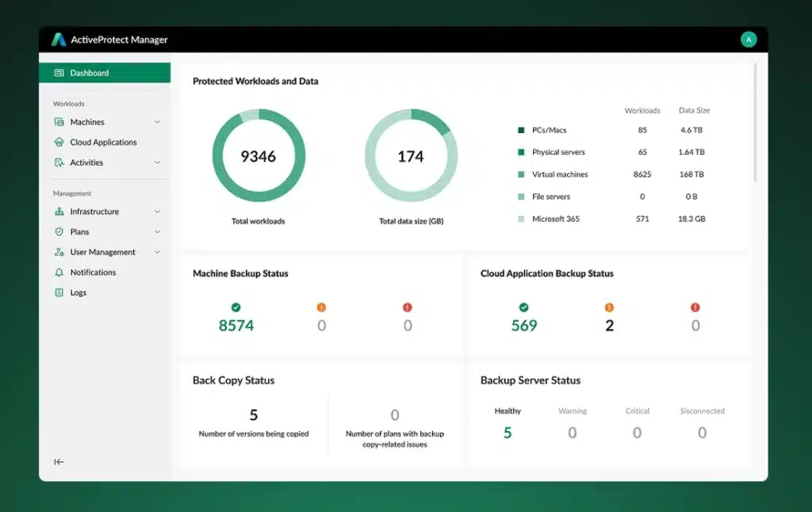The width and height of the screenshot is (812, 512).
Task: Click the Plans shield icon
Action: 59,232
